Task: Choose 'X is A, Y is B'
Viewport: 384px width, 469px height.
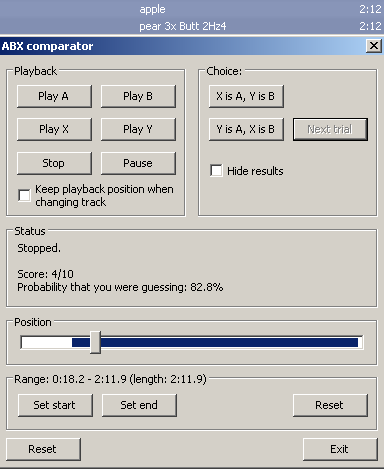Action: (246, 96)
